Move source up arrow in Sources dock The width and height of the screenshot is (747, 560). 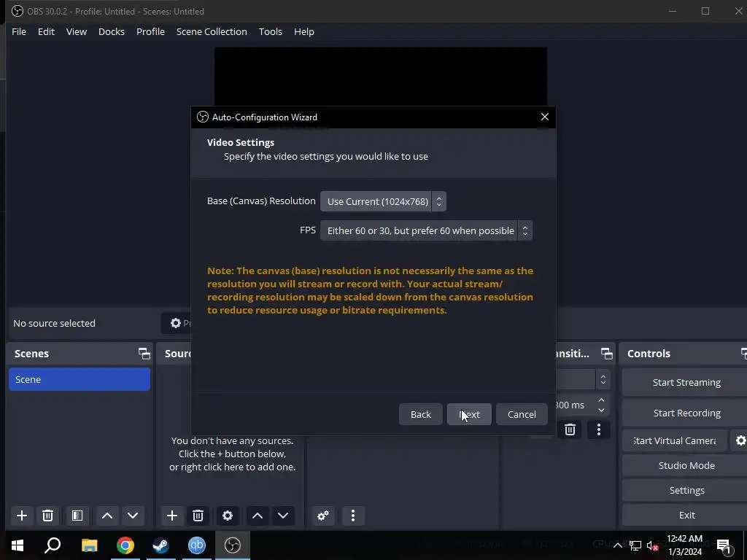point(258,516)
